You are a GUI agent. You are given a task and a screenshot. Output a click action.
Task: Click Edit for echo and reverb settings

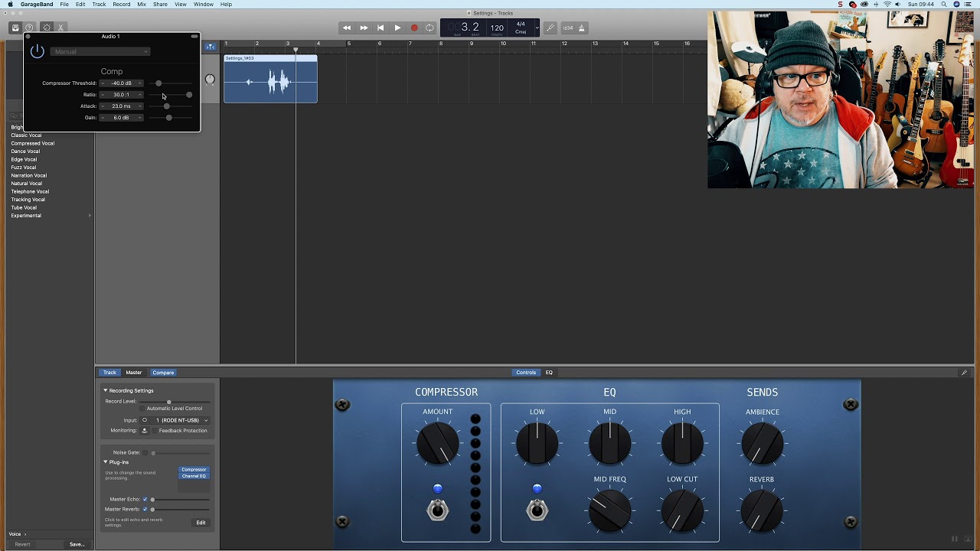[201, 523]
